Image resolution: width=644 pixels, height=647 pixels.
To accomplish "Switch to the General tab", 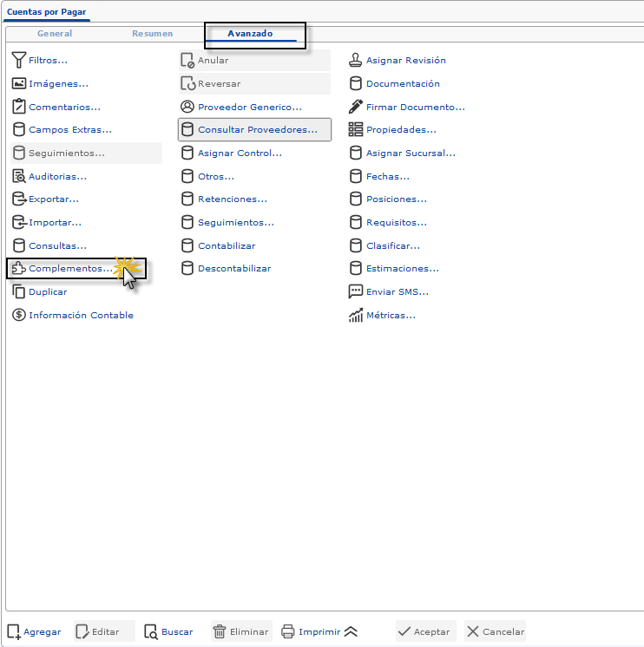I will [55, 34].
